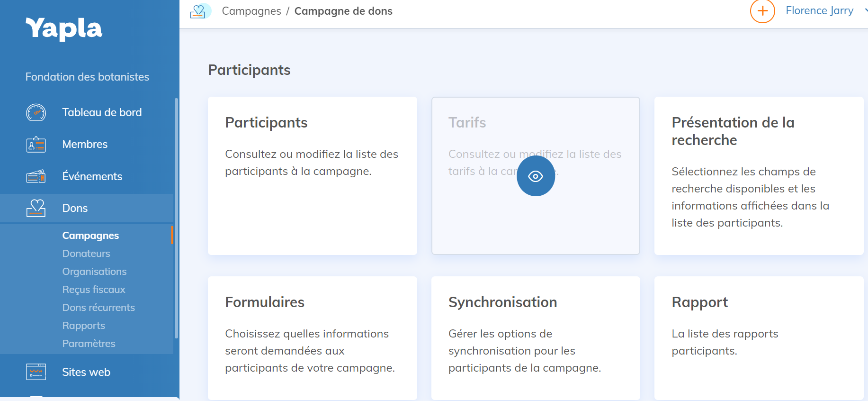Select Campagnes in the Dons submenu
868x401 pixels.
coord(90,236)
